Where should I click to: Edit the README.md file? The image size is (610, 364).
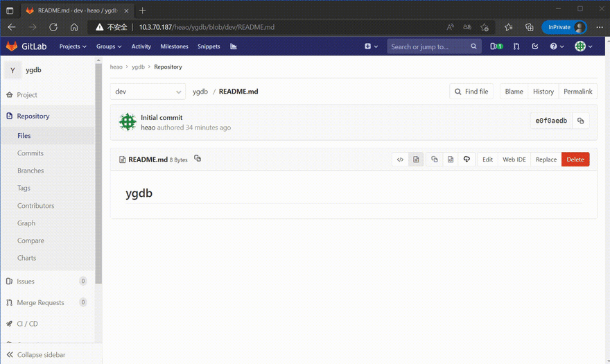point(487,159)
